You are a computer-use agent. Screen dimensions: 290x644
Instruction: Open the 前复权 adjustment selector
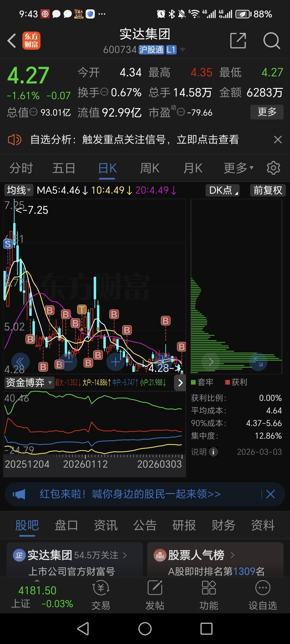pos(268,190)
